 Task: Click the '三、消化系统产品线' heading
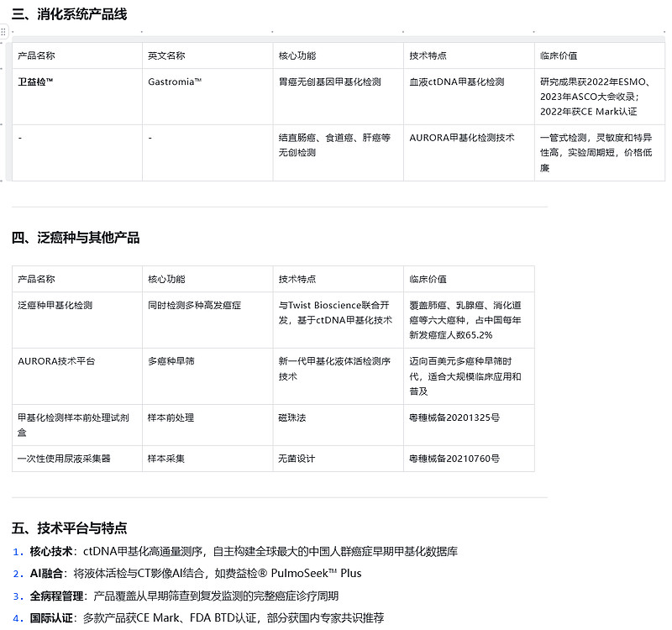69,14
